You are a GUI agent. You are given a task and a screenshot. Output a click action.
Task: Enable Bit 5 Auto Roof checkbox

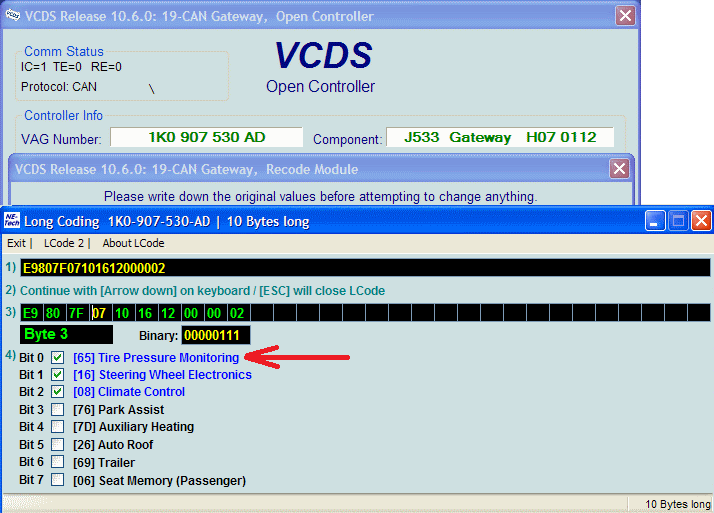(57, 444)
